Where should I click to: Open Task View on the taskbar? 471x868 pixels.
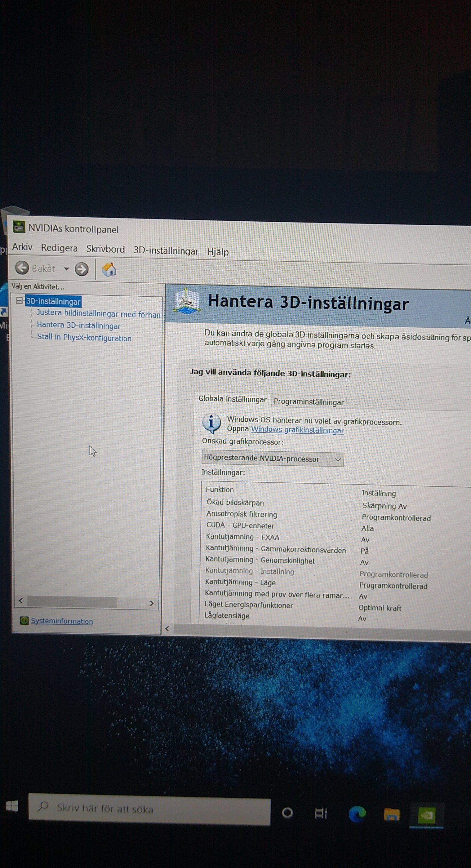pos(321,813)
